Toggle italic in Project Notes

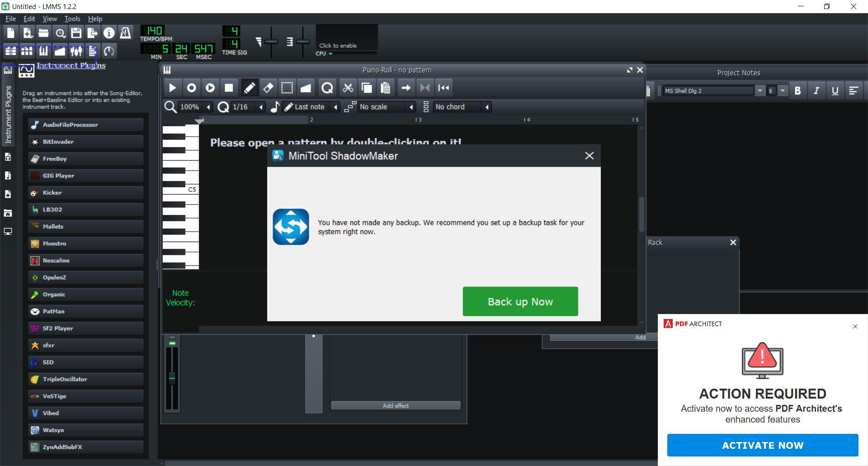tap(816, 91)
